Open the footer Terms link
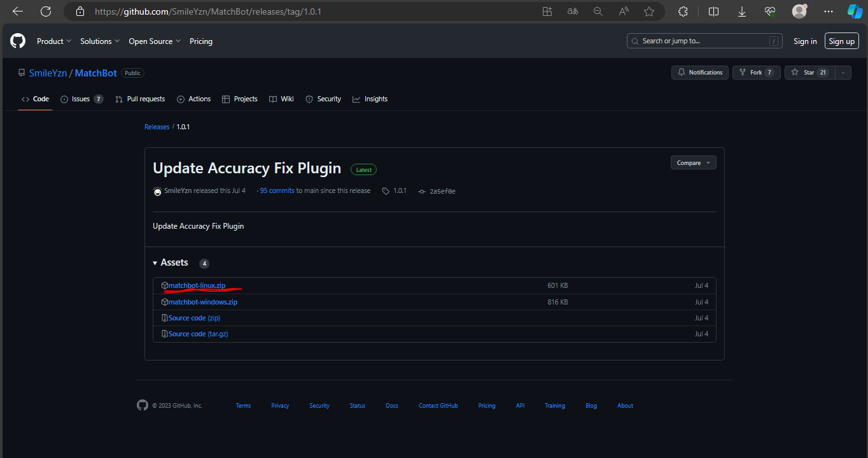The height and width of the screenshot is (458, 868). pos(243,406)
